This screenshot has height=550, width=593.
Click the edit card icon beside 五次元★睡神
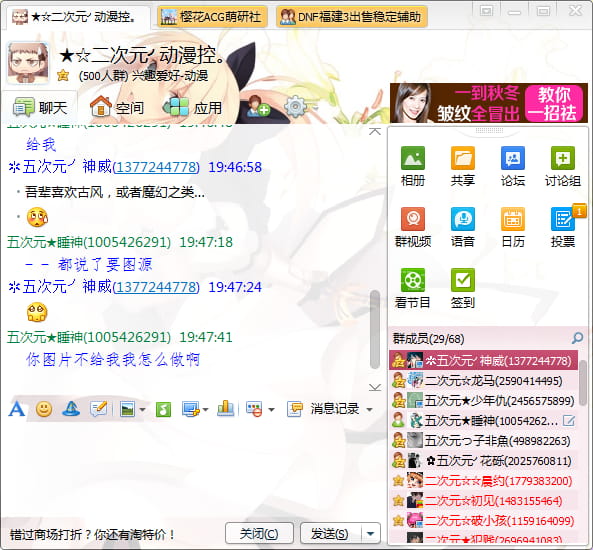tap(568, 421)
